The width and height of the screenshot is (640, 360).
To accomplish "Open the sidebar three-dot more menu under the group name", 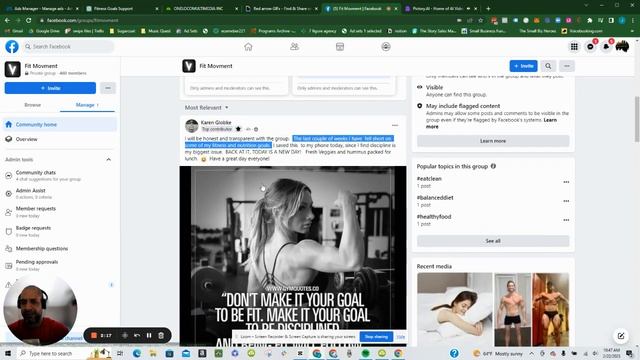I will tap(108, 88).
